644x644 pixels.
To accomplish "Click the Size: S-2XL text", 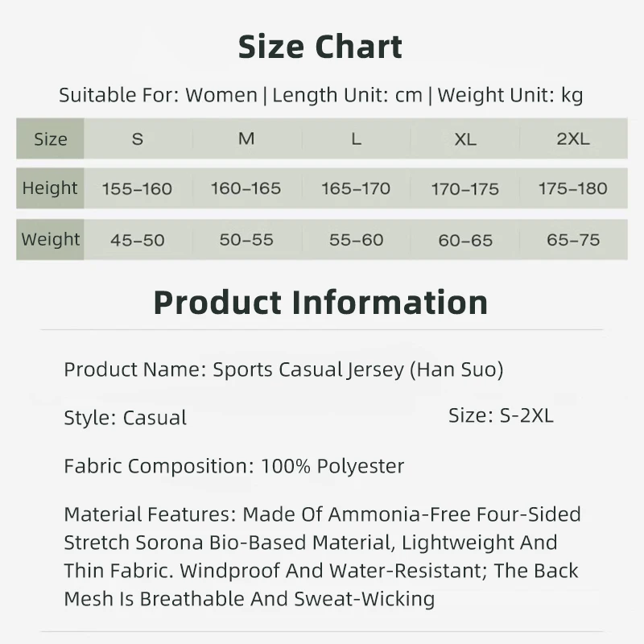I will coord(501,415).
